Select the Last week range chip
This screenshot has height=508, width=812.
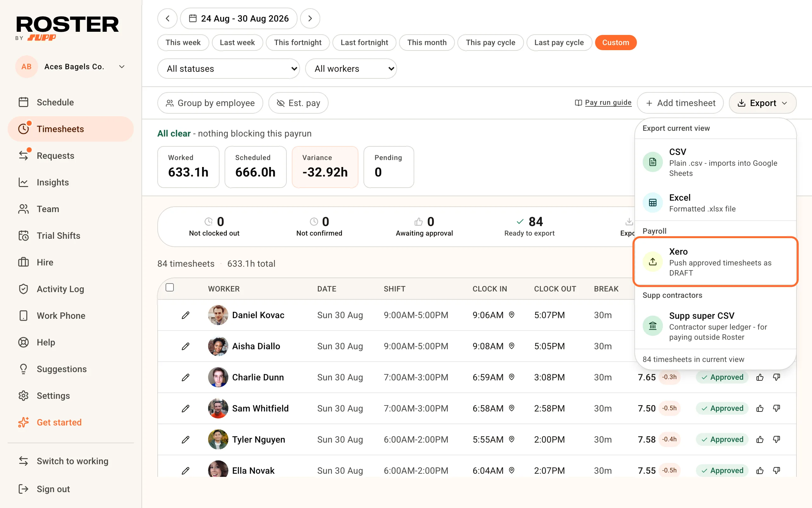237,43
